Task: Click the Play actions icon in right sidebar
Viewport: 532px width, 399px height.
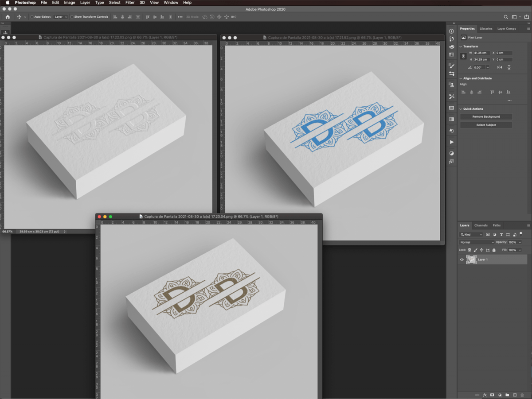Action: pyautogui.click(x=451, y=142)
